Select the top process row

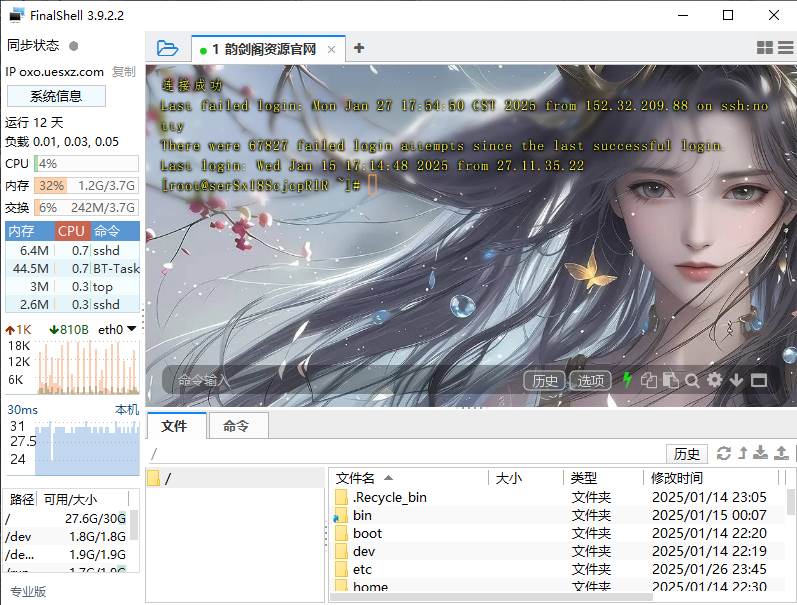[x=73, y=287]
